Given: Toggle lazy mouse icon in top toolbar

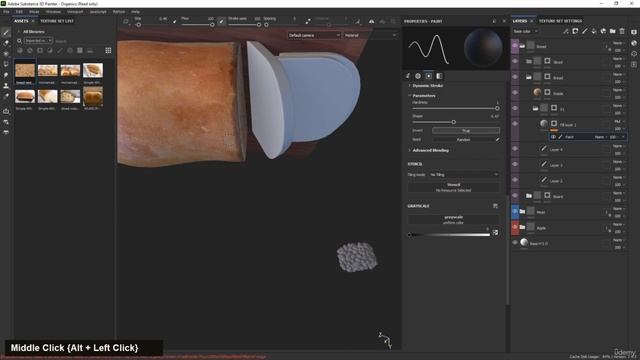Looking at the screenshot, I should click(308, 21).
